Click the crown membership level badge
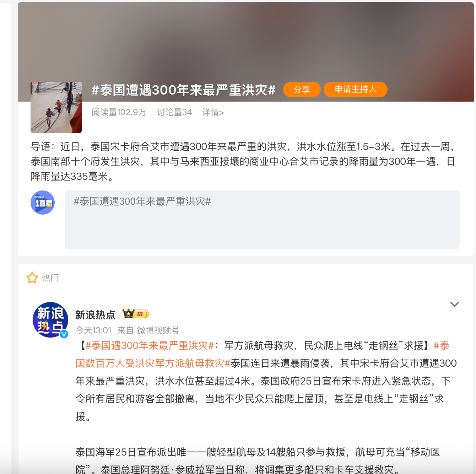 136,314
